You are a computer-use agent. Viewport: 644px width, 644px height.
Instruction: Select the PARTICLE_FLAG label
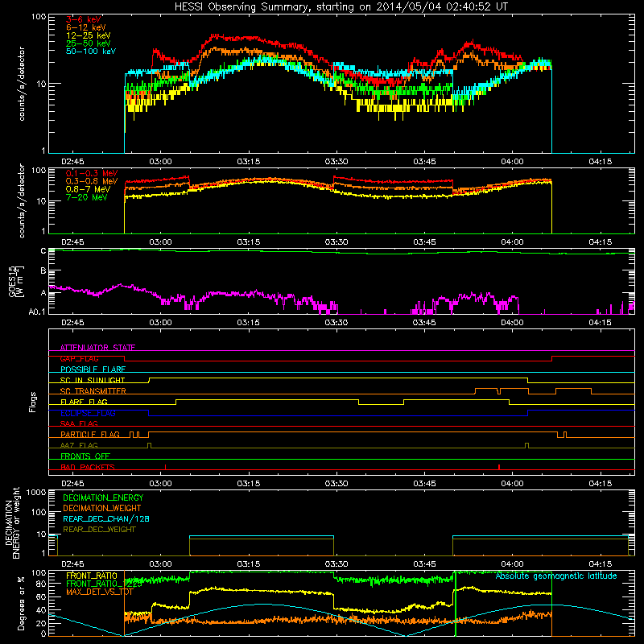point(90,435)
